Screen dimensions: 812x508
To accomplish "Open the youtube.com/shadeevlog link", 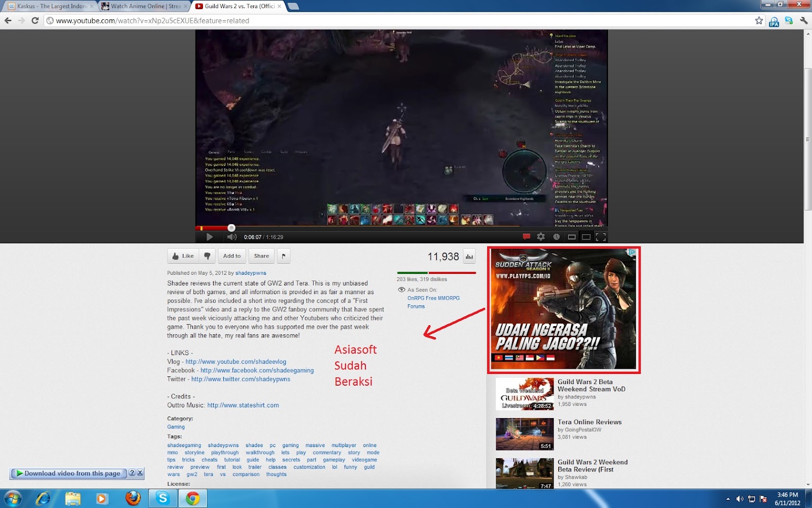I will pos(236,362).
